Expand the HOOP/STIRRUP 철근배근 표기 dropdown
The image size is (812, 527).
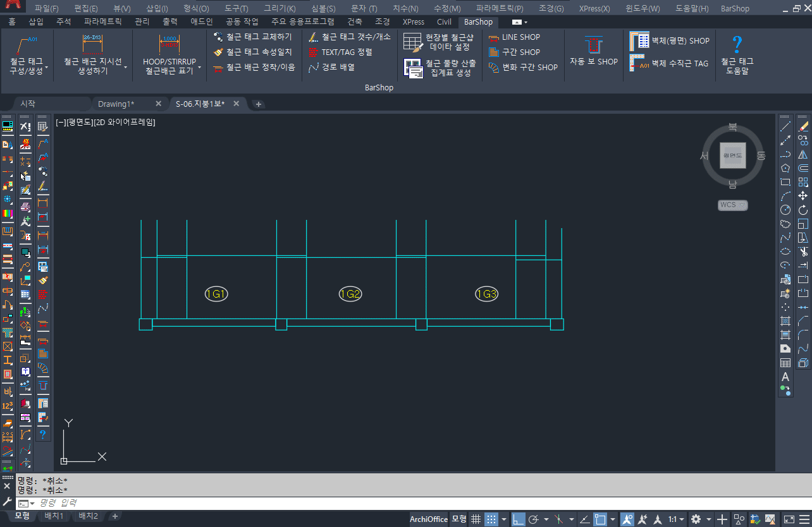[199, 66]
